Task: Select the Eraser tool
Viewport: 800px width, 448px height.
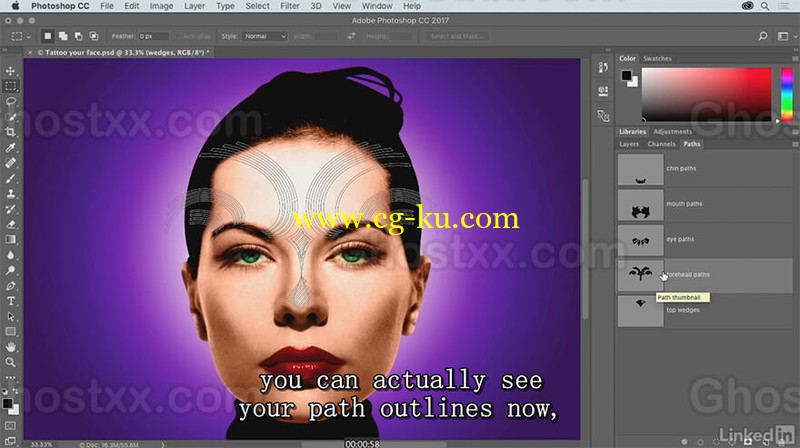Action: coord(10,225)
